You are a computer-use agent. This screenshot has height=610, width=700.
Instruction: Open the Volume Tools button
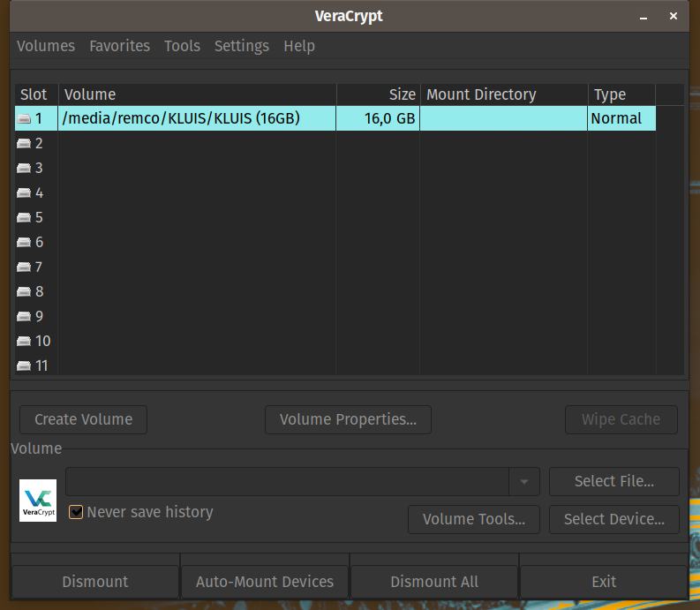[474, 519]
